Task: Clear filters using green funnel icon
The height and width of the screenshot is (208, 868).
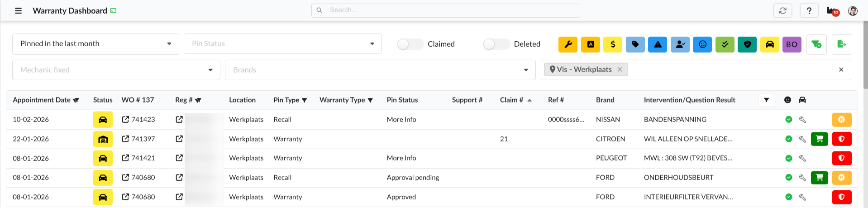Action: 816,44
